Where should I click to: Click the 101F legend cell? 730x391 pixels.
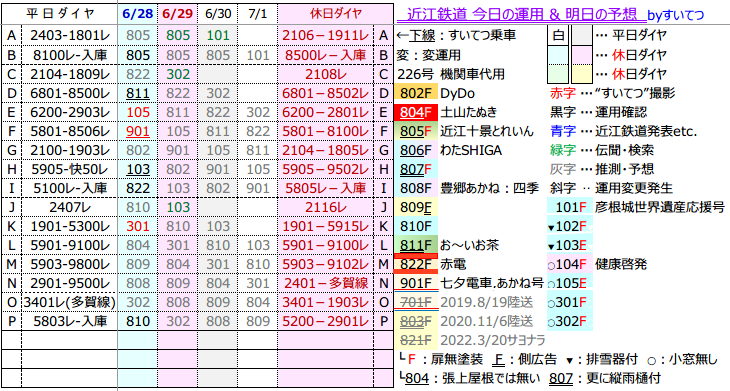[570, 207]
